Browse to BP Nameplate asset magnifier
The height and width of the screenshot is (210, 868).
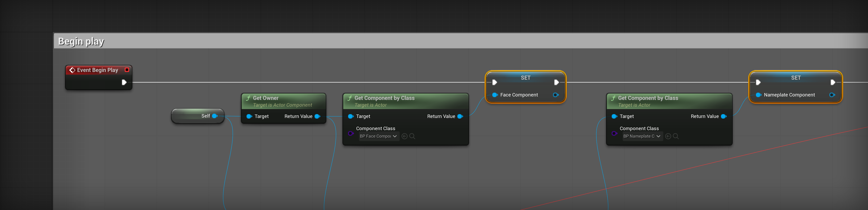676,136
